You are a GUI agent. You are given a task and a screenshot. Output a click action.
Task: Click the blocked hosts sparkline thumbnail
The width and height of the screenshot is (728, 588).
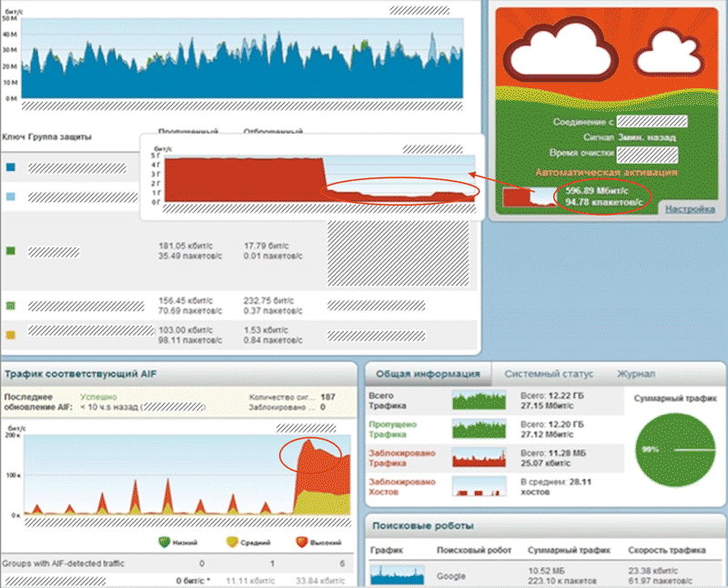479,486
